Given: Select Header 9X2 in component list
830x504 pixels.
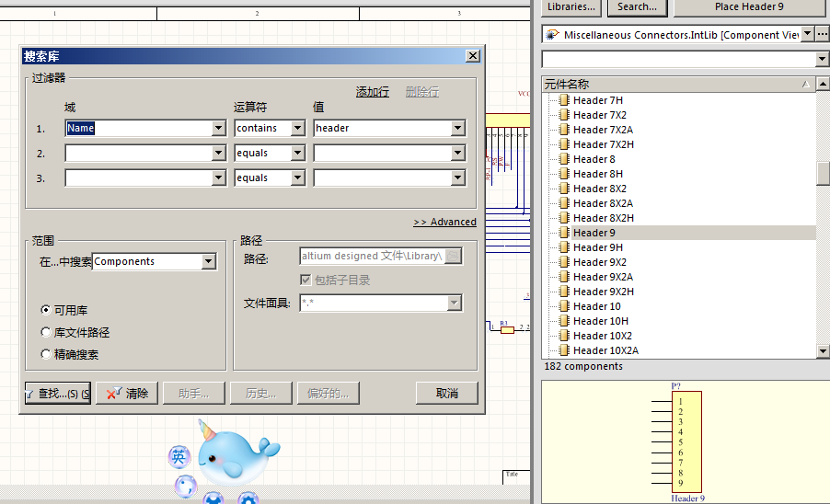Looking at the screenshot, I should (599, 262).
